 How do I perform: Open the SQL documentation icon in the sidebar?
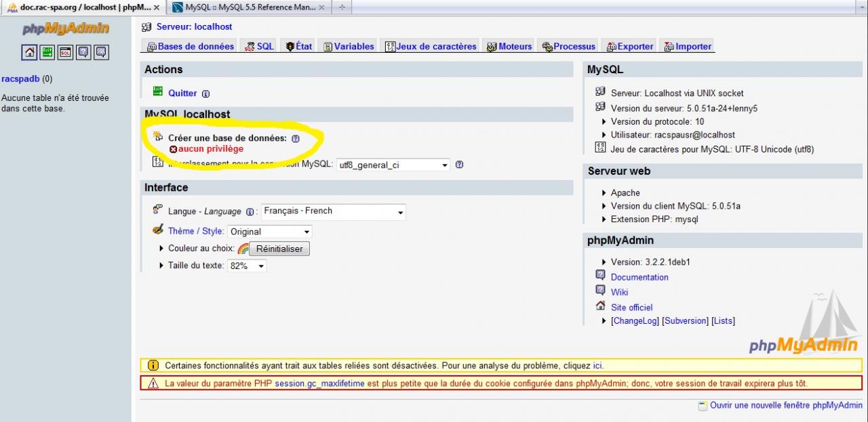(x=101, y=52)
